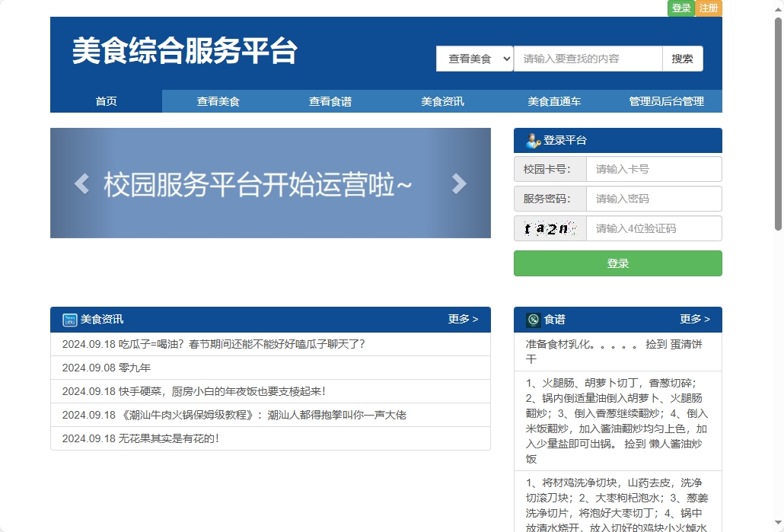Open the 美食直通车 navigation item

(553, 100)
